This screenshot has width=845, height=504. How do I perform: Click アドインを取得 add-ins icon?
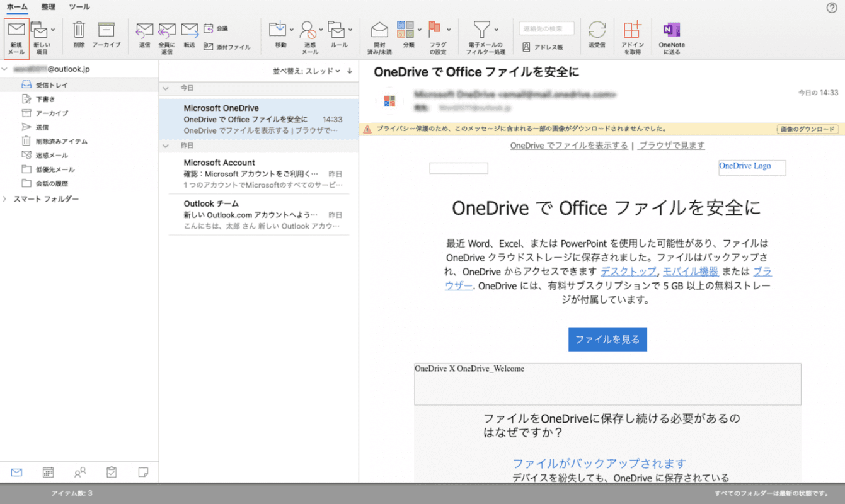point(632,38)
